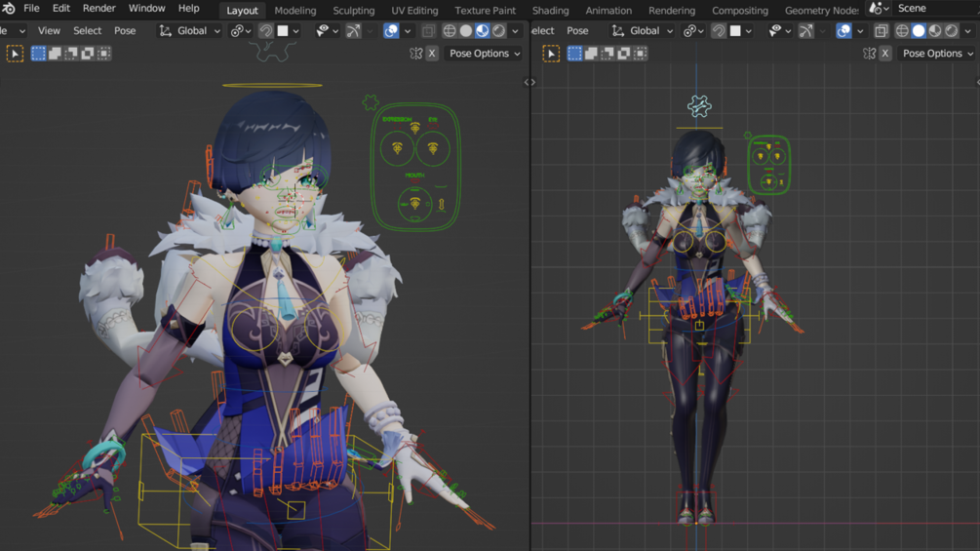
Task: Toggle X-axis mirror in left viewport
Action: click(432, 54)
